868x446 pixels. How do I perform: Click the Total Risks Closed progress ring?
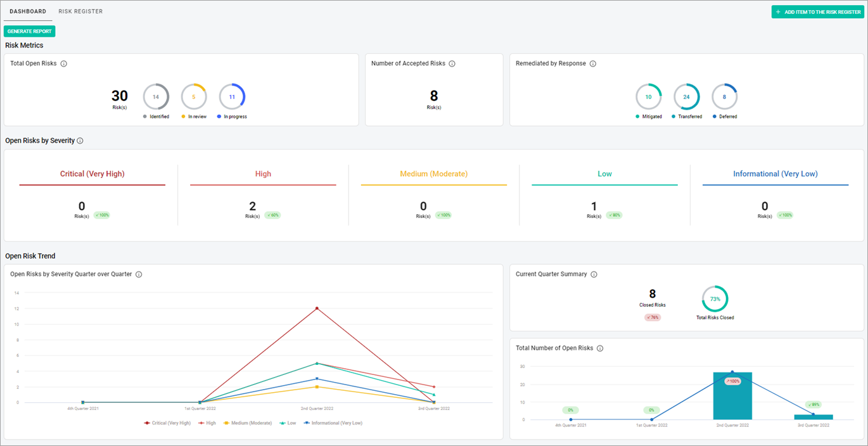tap(715, 298)
